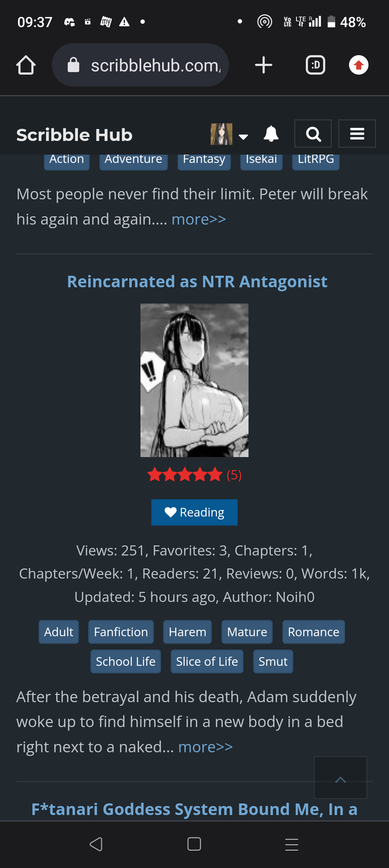389x868 pixels.
Task: Tap the Android back navigation button
Action: [96, 844]
